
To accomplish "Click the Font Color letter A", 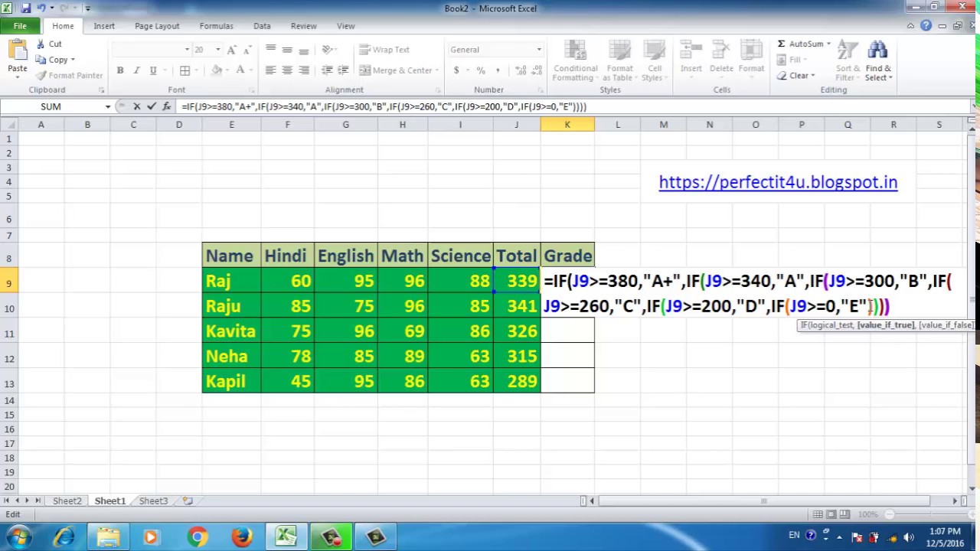I will point(240,70).
